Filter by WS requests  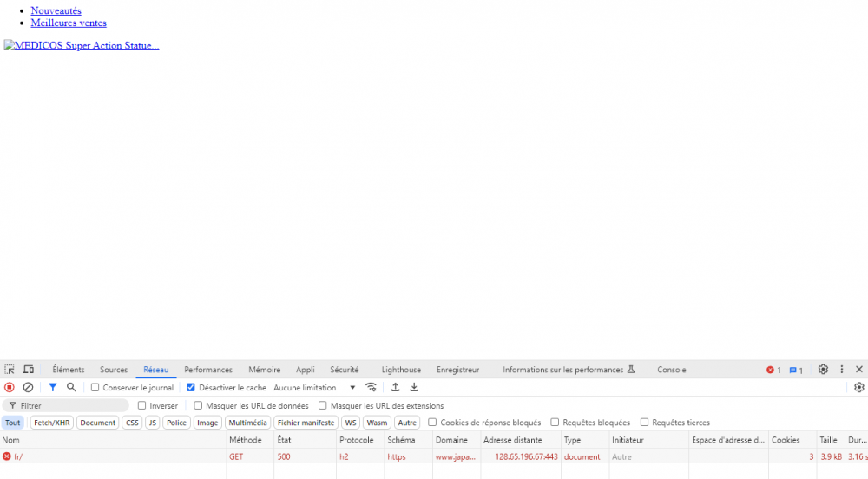[x=351, y=423]
